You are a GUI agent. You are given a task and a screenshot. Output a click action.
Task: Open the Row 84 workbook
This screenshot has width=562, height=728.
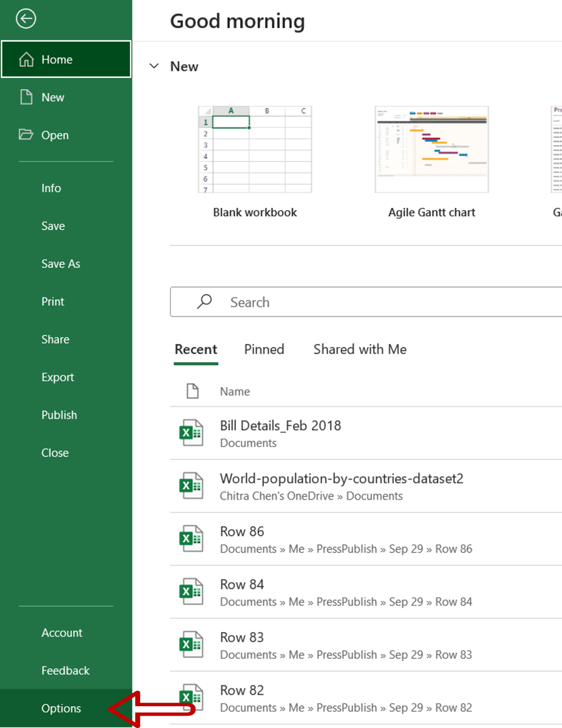pyautogui.click(x=366, y=592)
